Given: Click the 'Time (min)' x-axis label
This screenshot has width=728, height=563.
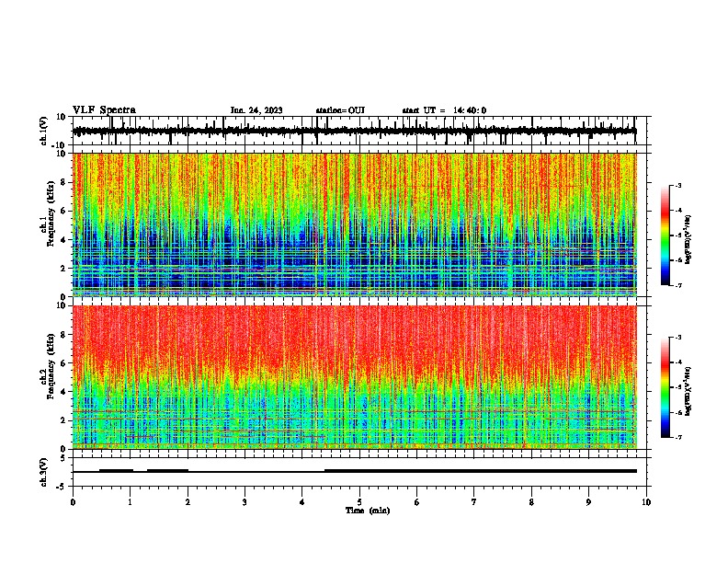Looking at the screenshot, I should (x=368, y=511).
